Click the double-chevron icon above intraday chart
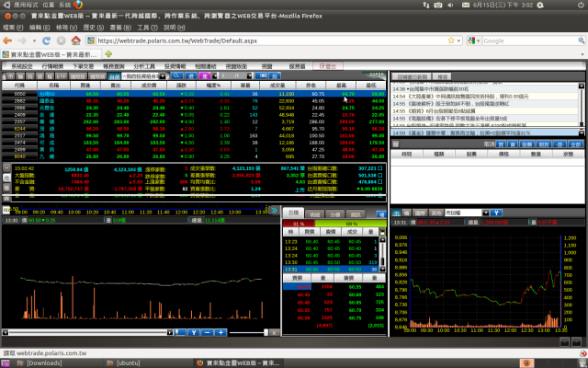The image size is (588, 368). [274, 211]
